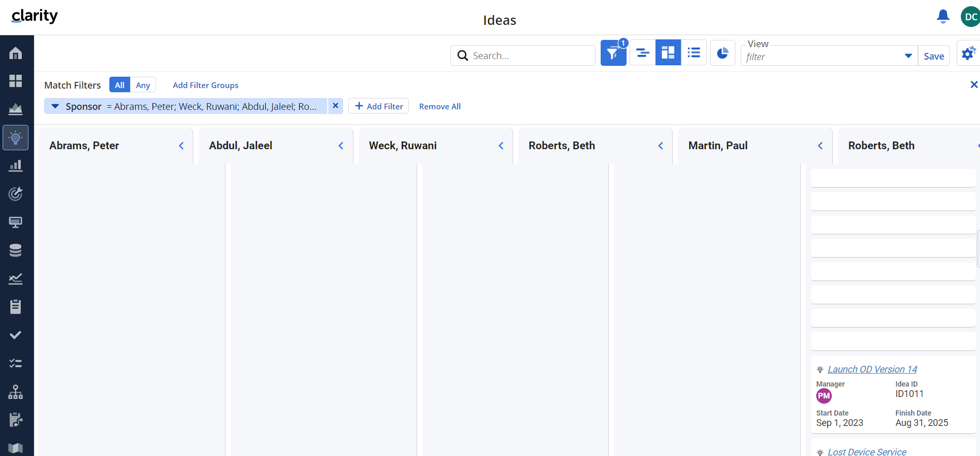Switch to timeline view layout
This screenshot has width=980, height=456.
[643, 53]
